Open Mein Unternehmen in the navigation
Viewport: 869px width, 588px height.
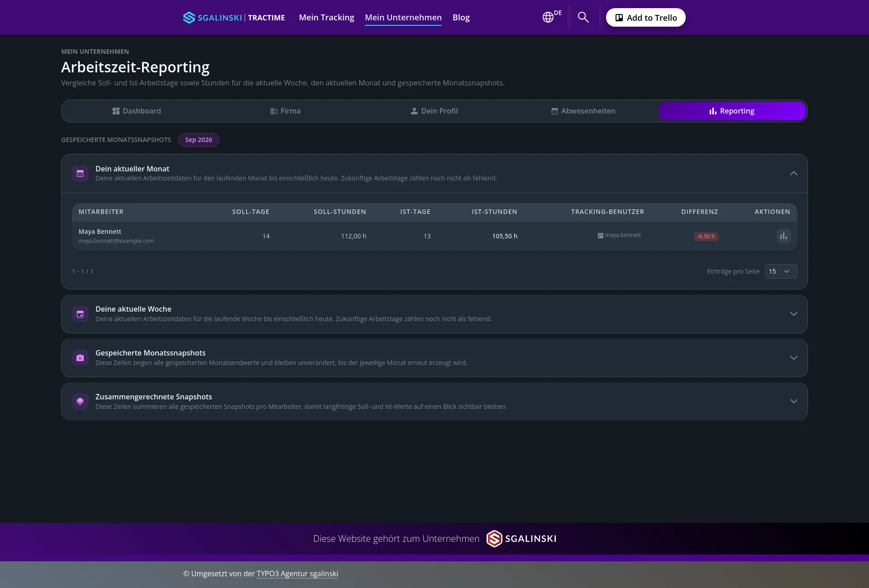click(403, 18)
